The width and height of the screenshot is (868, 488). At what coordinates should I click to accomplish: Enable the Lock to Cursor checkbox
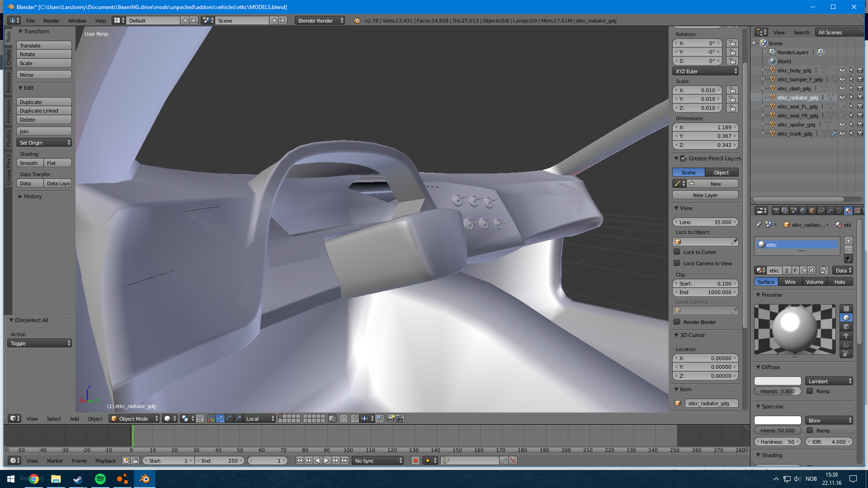click(x=677, y=252)
